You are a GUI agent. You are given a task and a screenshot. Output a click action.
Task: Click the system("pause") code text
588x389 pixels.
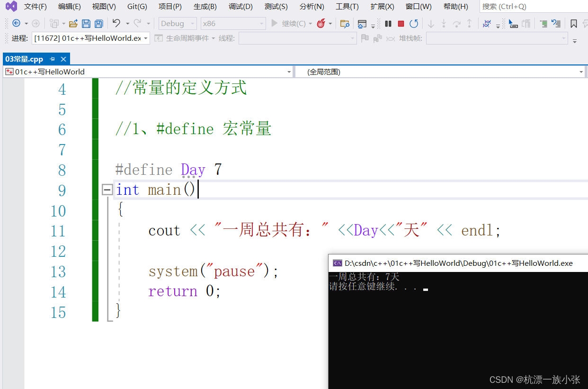click(x=214, y=271)
